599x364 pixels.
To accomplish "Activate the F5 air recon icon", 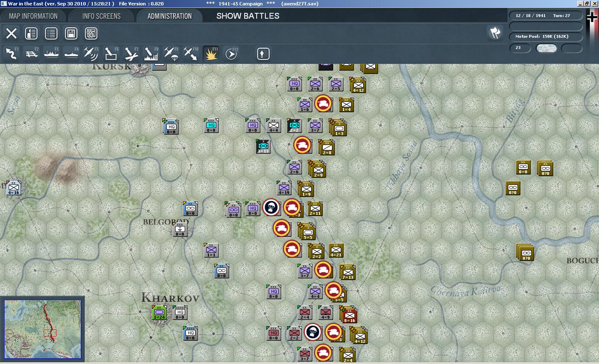I will 91,54.
